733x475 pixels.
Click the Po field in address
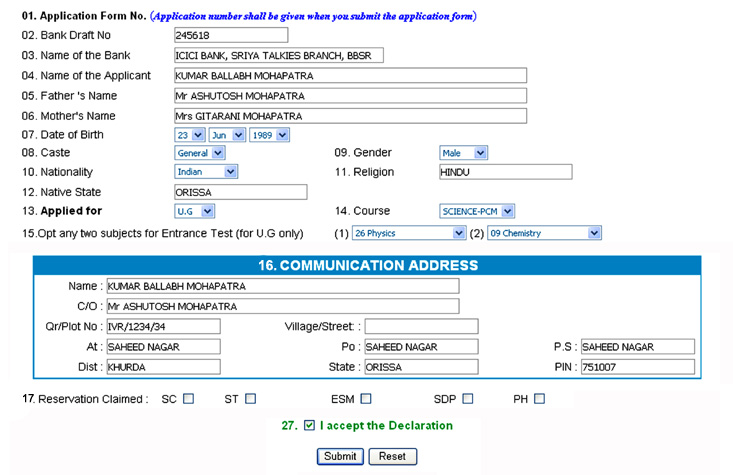pyautogui.click(x=421, y=346)
